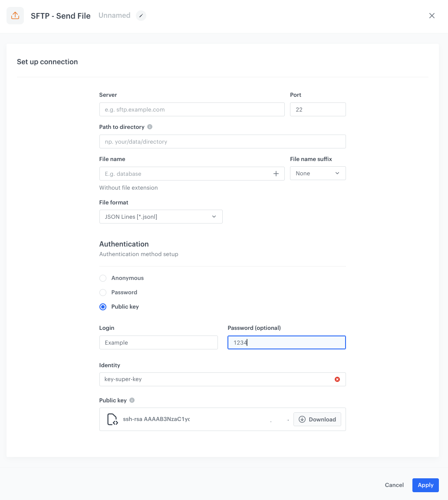Focus the Server address input field
448x500 pixels.
coord(192,109)
